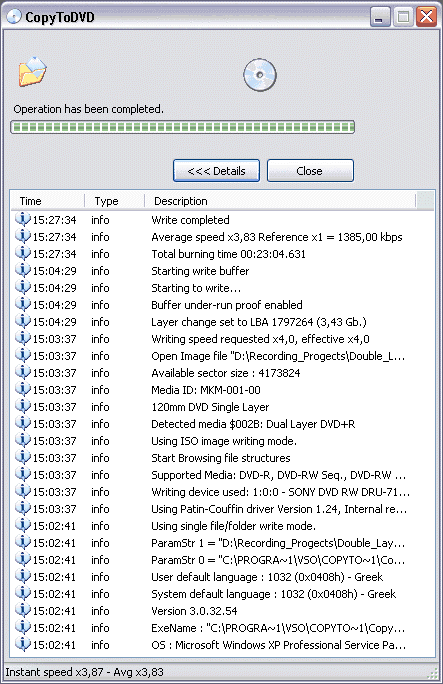
Task: Click info icon of Average speed row
Action: point(23,236)
